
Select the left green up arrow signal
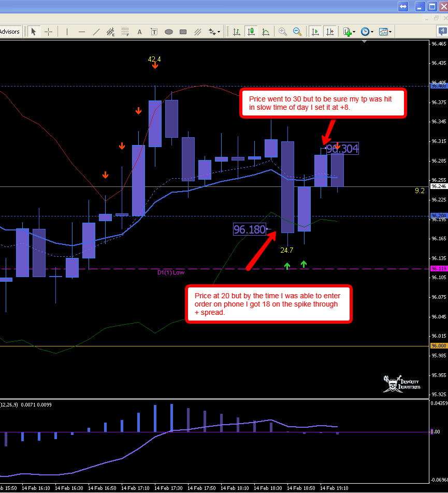tap(287, 266)
